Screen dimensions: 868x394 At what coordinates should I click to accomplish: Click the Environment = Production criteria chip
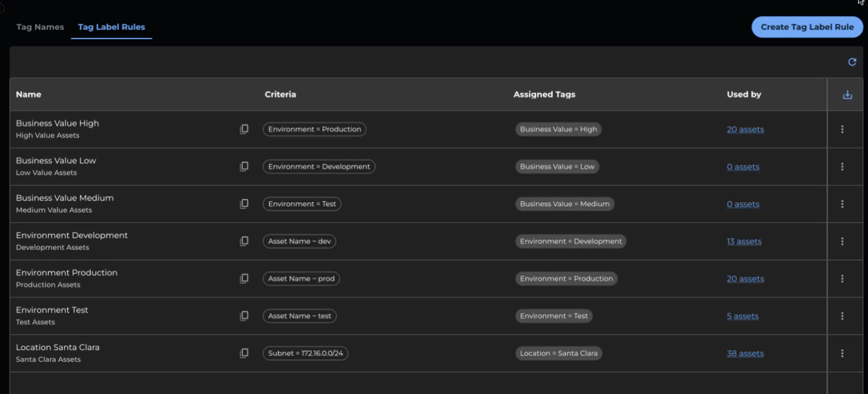tap(314, 129)
